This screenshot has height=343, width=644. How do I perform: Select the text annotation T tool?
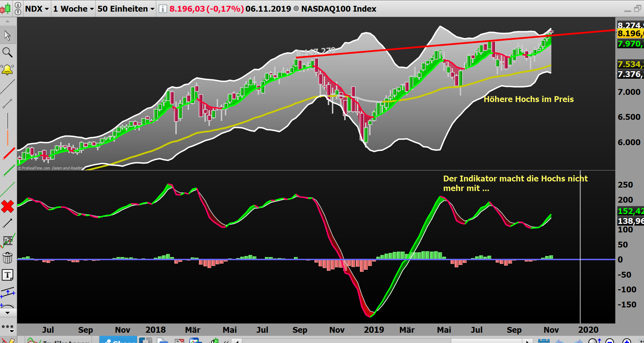[x=8, y=275]
